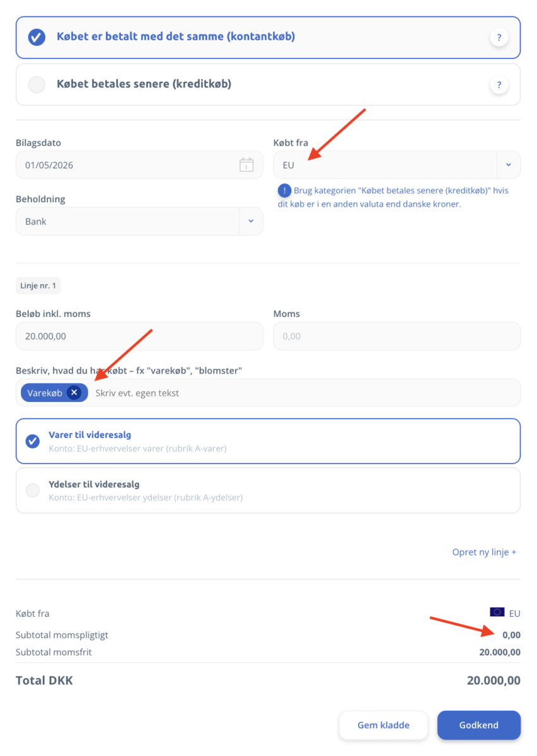Open calendar icon in Bilagsdato field
Screen dimensions: 537x756
(x=246, y=165)
